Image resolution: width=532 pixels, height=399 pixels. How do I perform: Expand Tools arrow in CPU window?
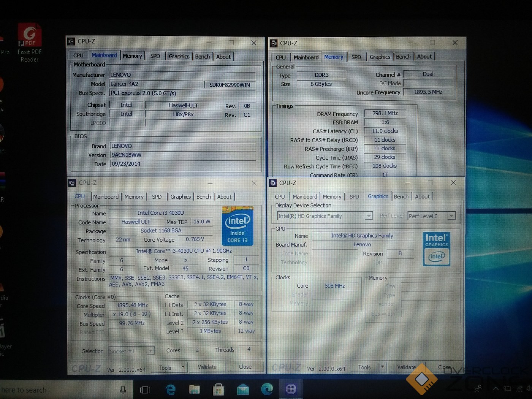coord(183,367)
